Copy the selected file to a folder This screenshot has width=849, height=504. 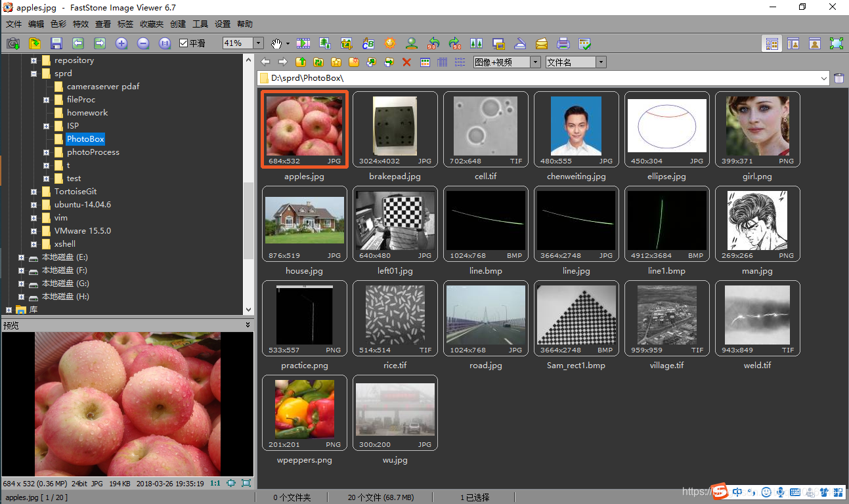click(372, 62)
